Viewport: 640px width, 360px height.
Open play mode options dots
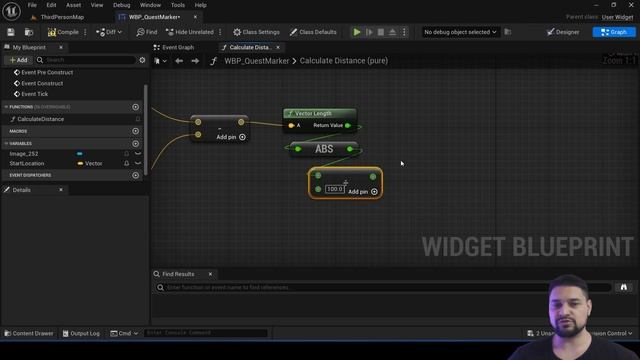[x=404, y=32]
